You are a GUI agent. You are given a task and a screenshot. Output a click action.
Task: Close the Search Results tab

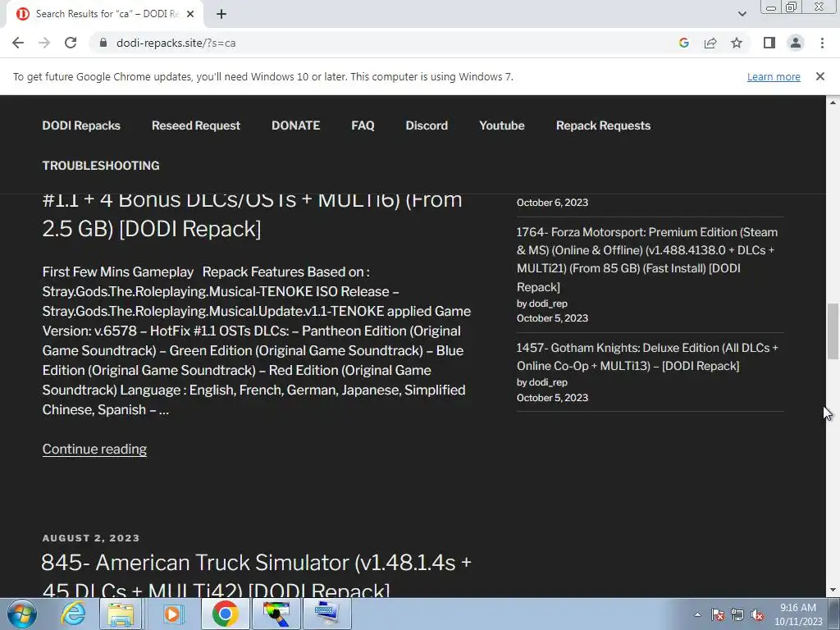point(190,14)
